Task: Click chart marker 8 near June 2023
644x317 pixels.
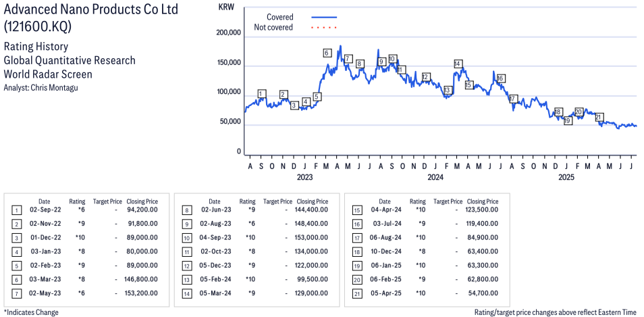Action: pos(360,64)
